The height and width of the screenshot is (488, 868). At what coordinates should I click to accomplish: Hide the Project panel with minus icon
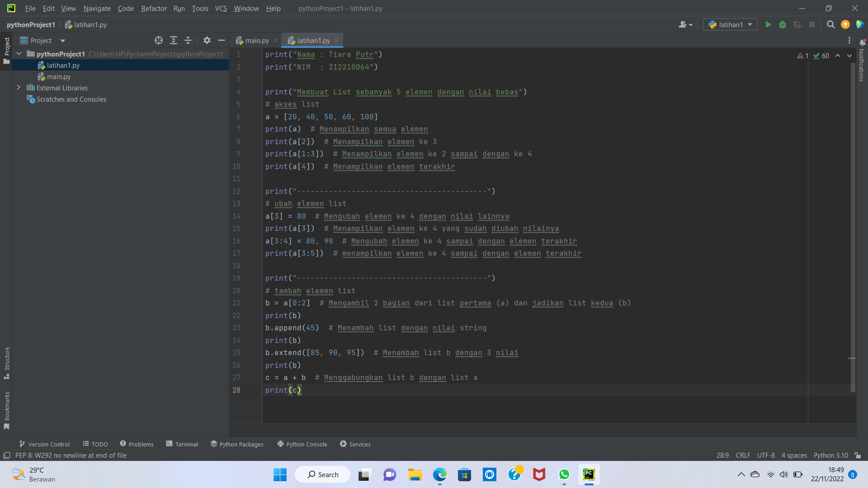tap(222, 40)
